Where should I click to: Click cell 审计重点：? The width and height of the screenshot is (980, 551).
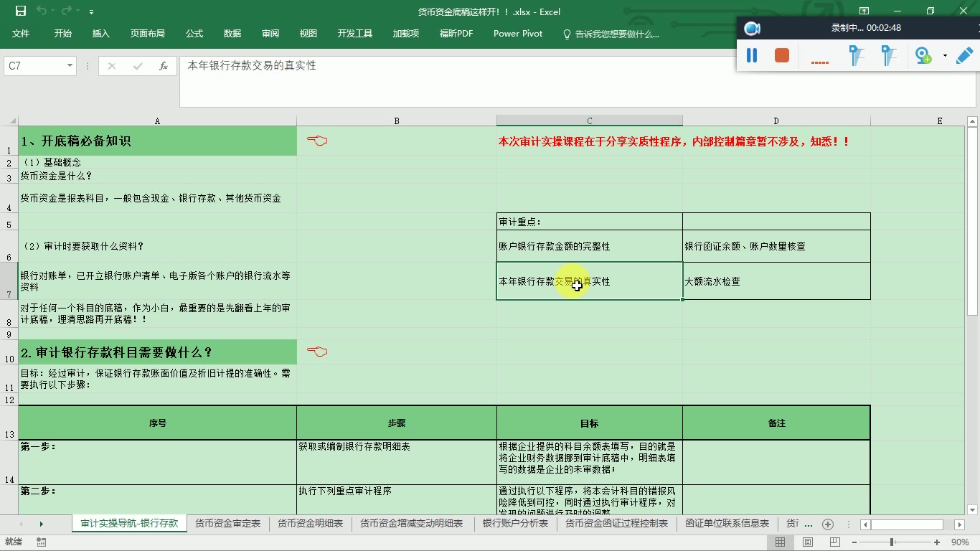(590, 222)
